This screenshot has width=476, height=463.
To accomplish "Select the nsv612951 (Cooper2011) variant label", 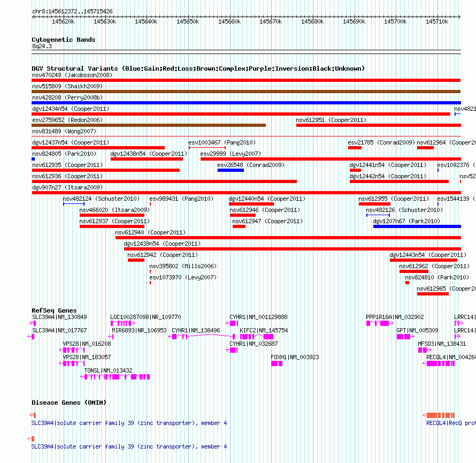I will click(x=331, y=120).
